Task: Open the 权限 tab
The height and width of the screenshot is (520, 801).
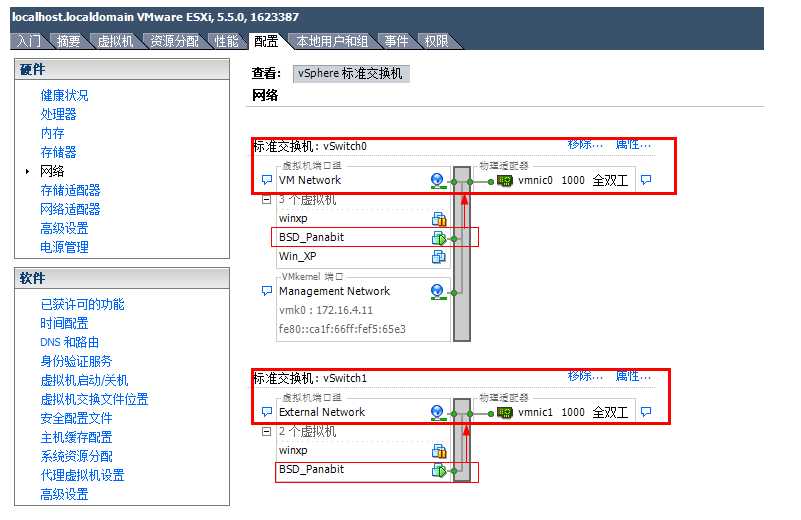Action: (x=436, y=41)
